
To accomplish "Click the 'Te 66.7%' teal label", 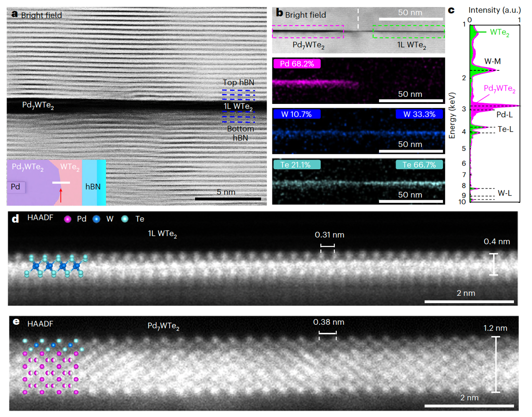I will pyautogui.click(x=419, y=165).
